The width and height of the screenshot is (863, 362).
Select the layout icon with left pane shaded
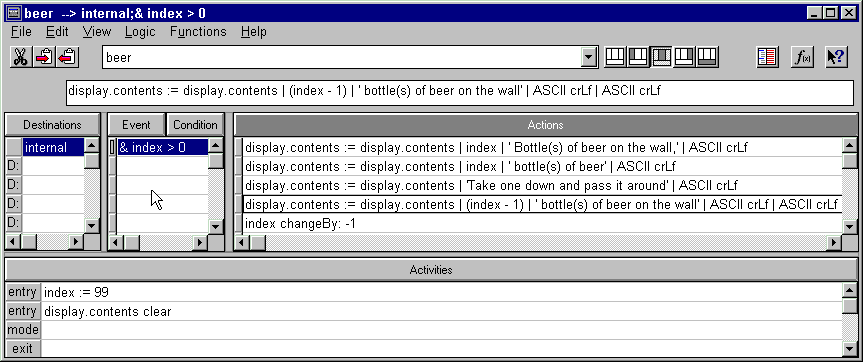tap(638, 57)
